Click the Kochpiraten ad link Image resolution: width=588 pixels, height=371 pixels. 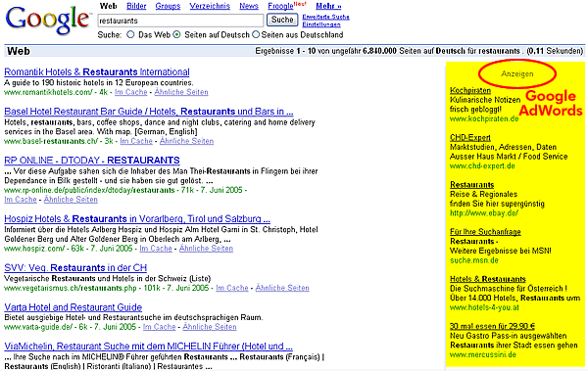point(470,90)
